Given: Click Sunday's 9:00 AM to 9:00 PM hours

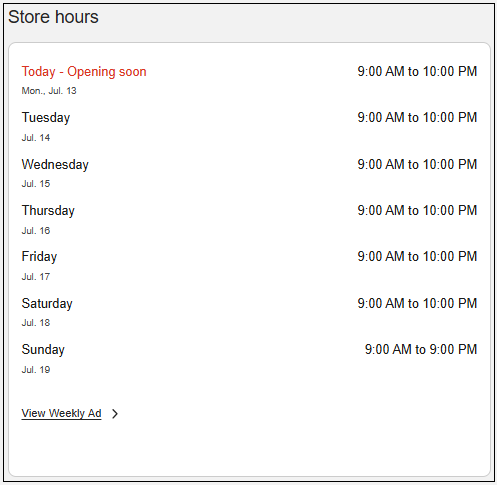Looking at the screenshot, I should pyautogui.click(x=421, y=349).
